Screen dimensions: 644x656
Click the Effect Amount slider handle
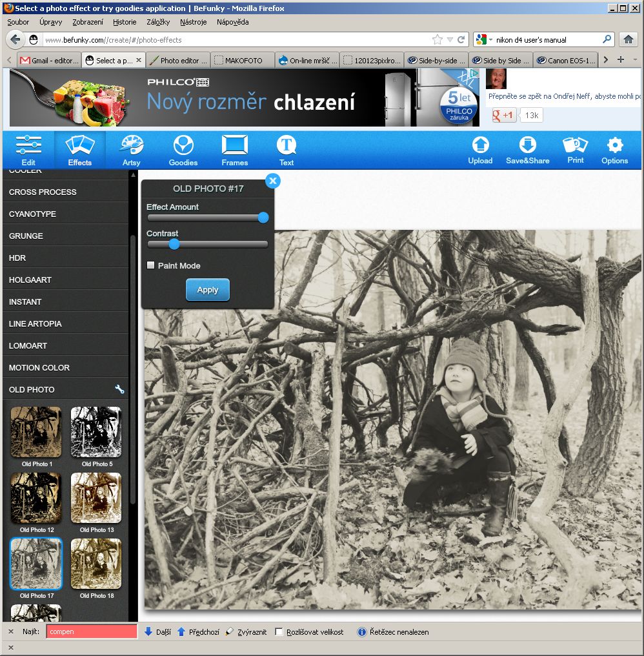coord(263,218)
